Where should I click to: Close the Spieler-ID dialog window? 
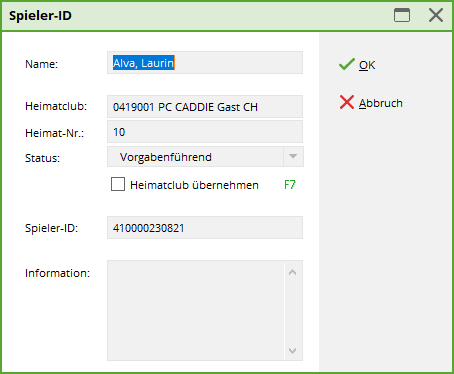tap(436, 15)
